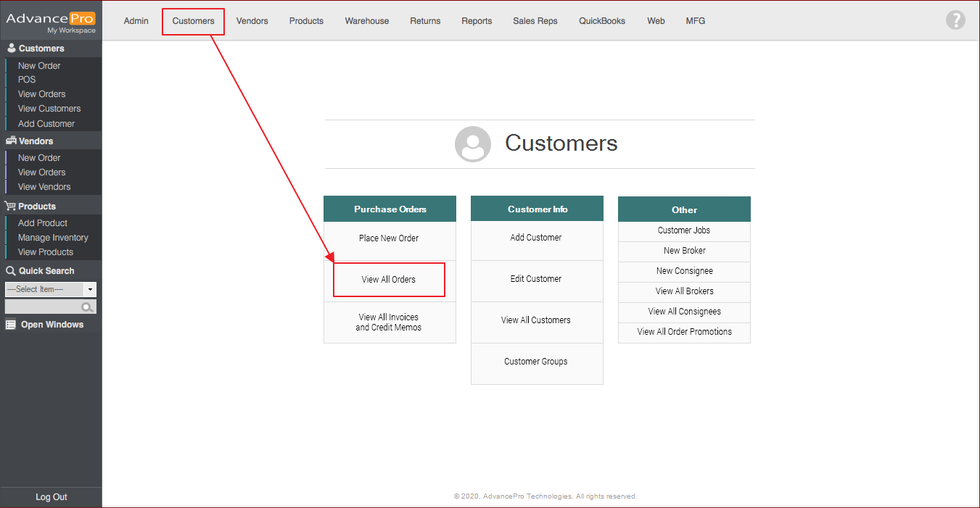Click View All Orders button

coord(389,280)
